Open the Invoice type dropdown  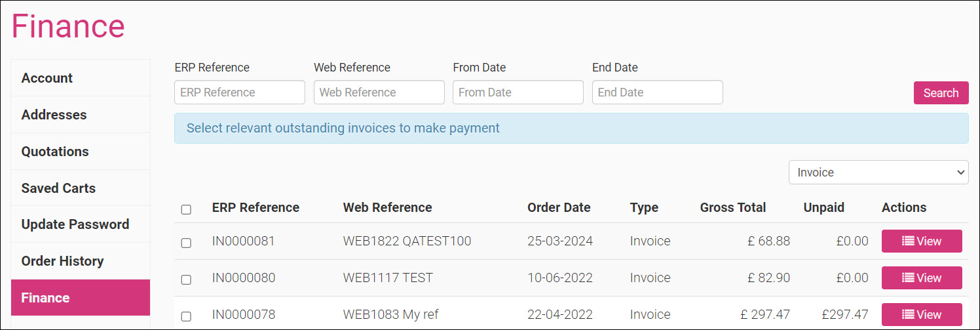click(x=878, y=173)
